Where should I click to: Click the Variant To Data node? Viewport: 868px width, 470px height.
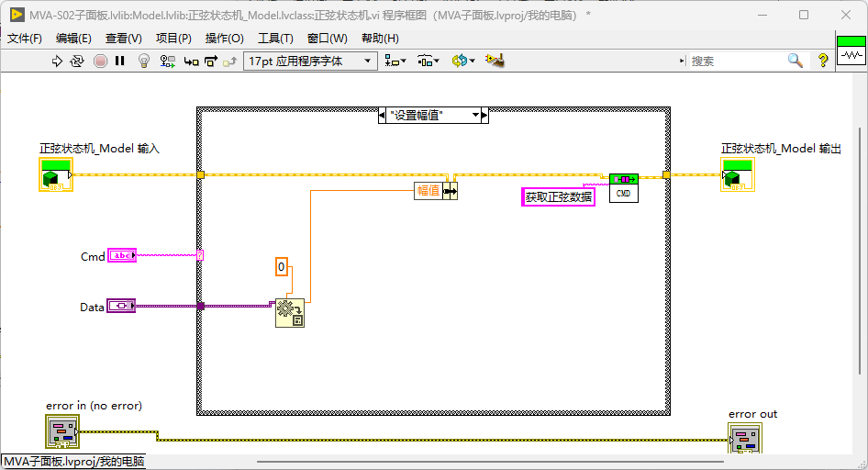tap(290, 313)
